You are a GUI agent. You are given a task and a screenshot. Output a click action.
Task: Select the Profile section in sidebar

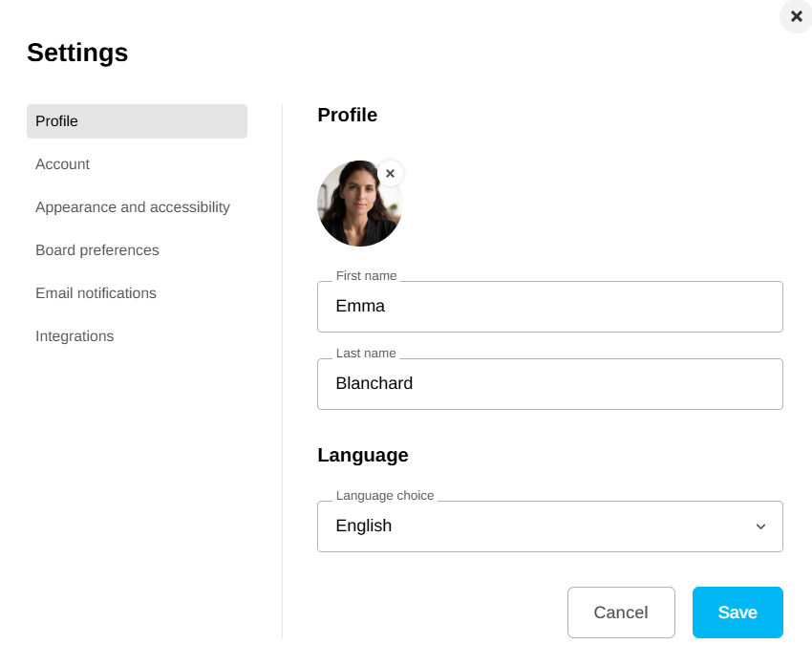137,121
